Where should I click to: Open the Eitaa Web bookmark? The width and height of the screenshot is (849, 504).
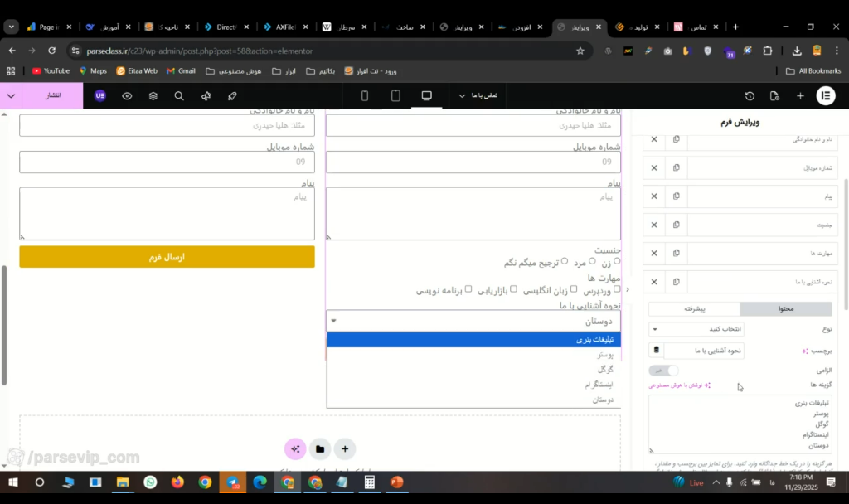(137, 71)
